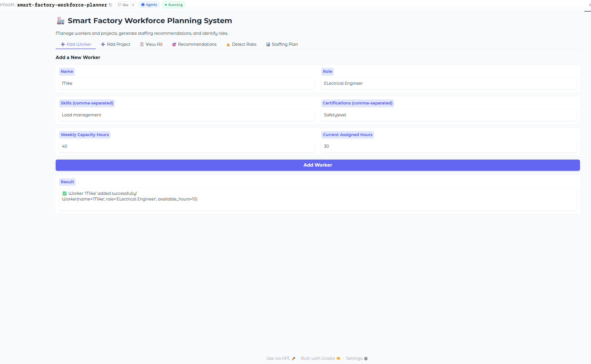This screenshot has height=364, width=591.
Task: Click the Result label
Action: coord(67,182)
